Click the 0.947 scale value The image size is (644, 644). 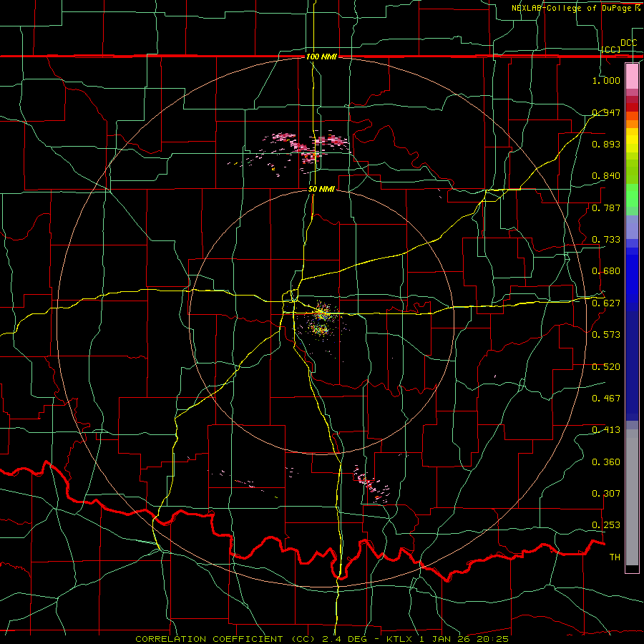coord(606,112)
